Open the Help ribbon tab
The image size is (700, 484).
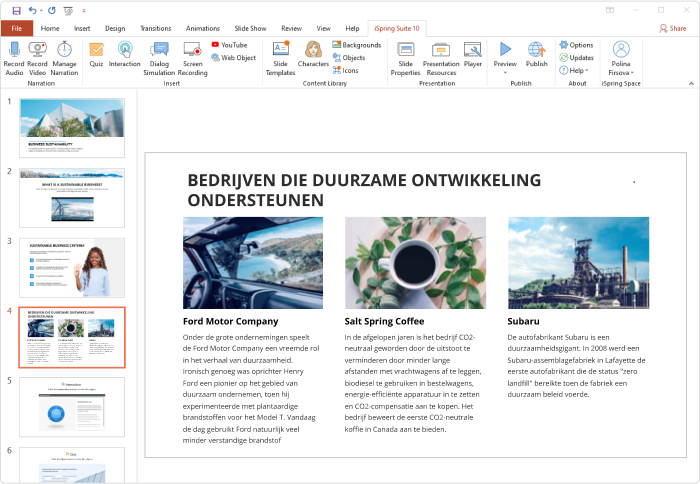coord(352,28)
